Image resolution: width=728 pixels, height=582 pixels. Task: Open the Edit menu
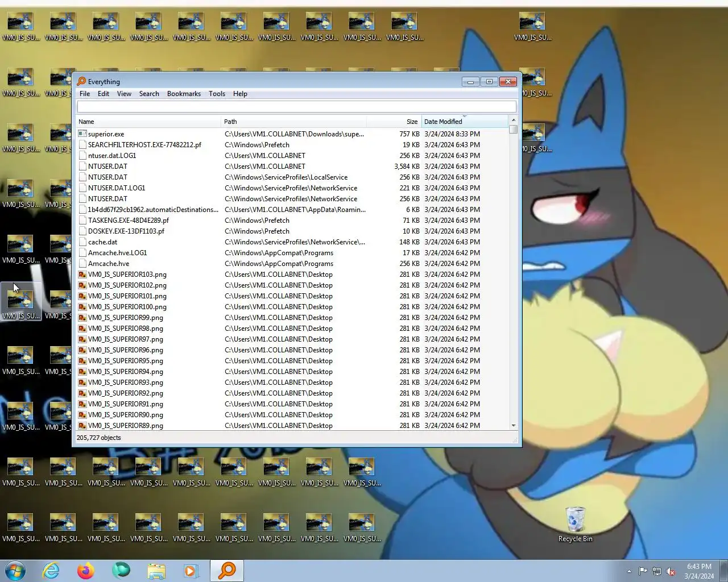click(x=104, y=94)
